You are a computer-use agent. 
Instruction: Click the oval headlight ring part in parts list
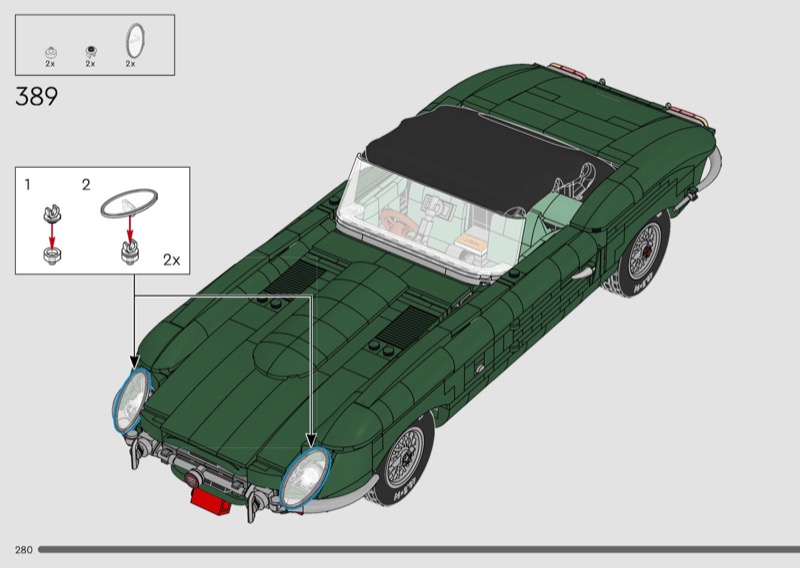[x=136, y=40]
